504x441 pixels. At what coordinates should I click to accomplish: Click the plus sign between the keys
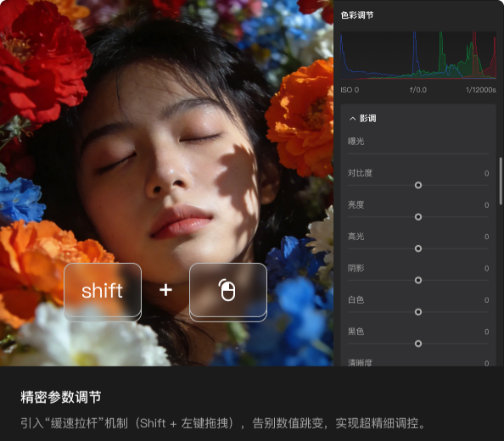click(165, 290)
